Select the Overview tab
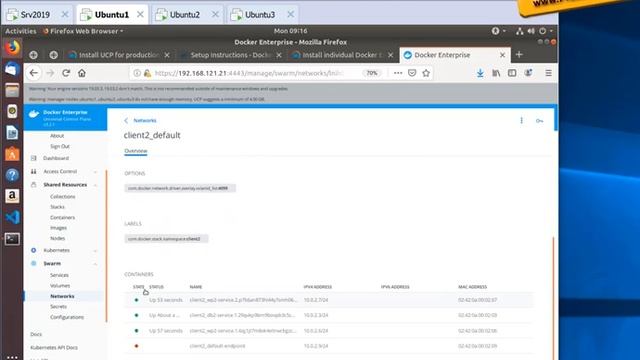The width and height of the screenshot is (640, 360). tap(136, 151)
